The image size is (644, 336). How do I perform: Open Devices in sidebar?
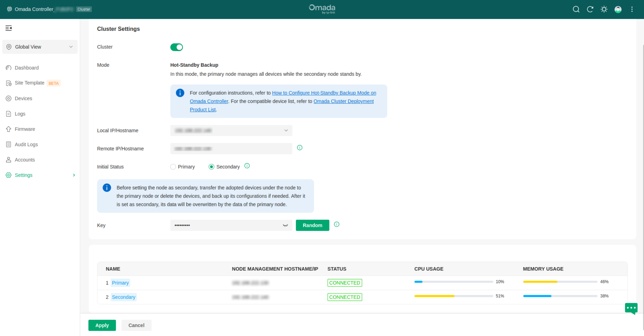(x=23, y=99)
